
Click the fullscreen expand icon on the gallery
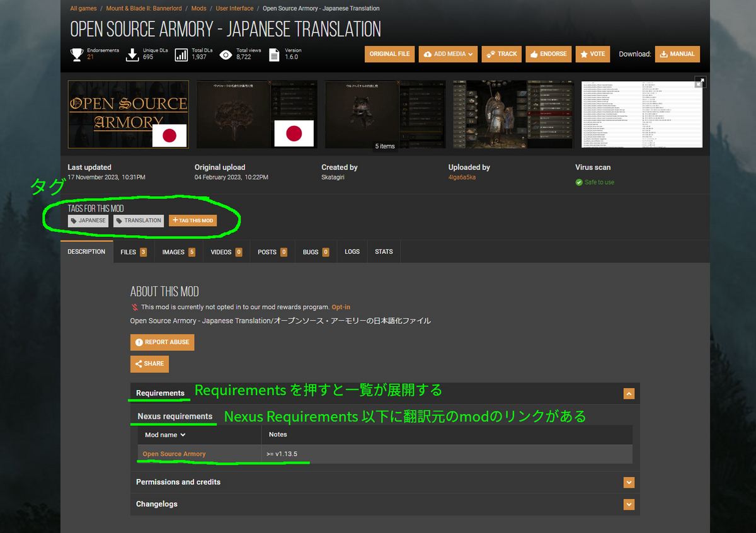tap(701, 82)
